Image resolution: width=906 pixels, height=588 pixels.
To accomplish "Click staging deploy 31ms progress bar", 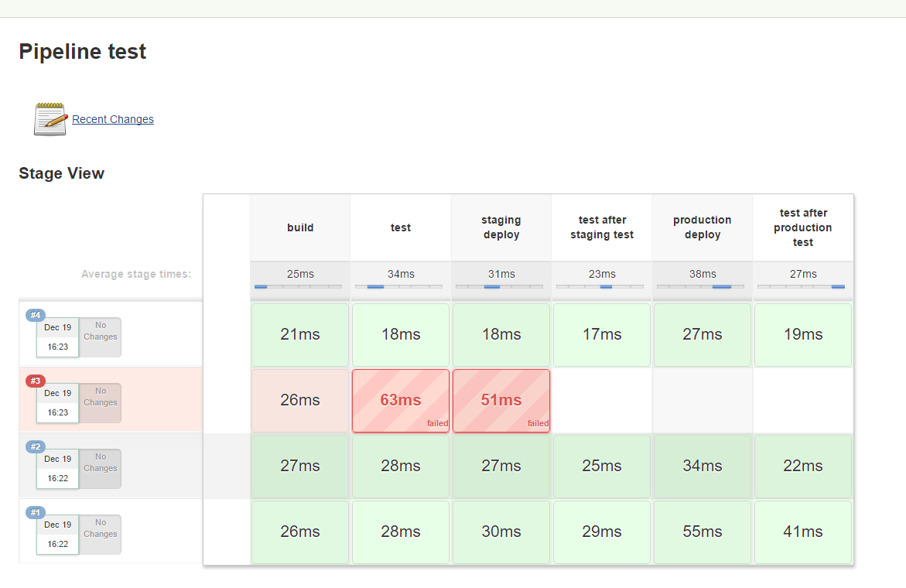I will tap(499, 286).
